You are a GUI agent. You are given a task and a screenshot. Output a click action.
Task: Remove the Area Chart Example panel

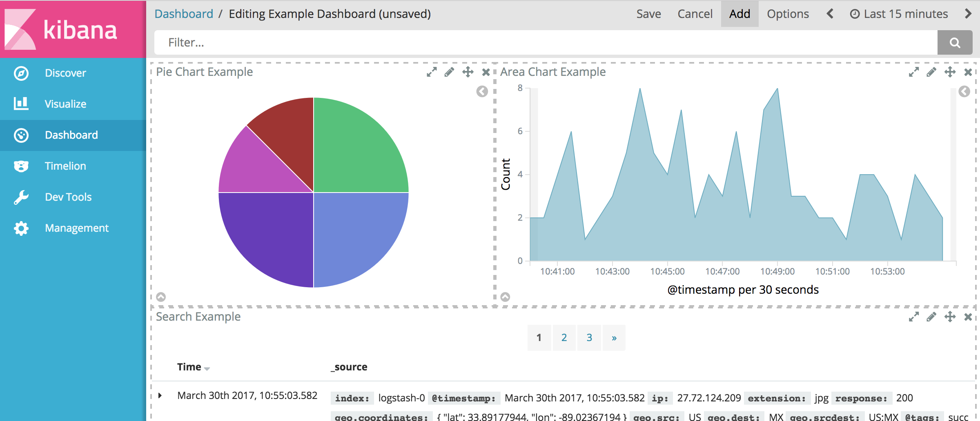pos(968,72)
